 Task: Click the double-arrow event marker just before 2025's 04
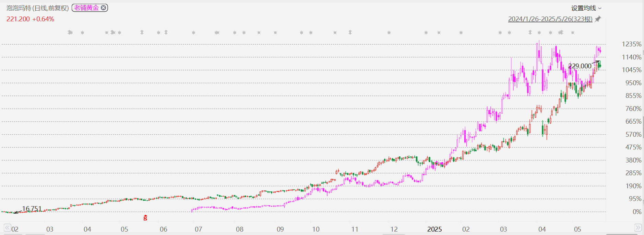(x=530, y=32)
